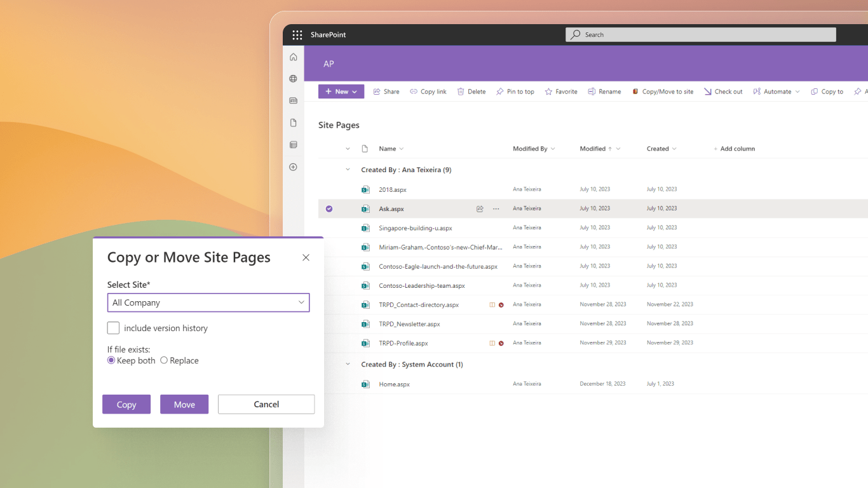Collapse the Created By Ana Teixeira group
The width and height of the screenshot is (868, 488).
pos(347,170)
